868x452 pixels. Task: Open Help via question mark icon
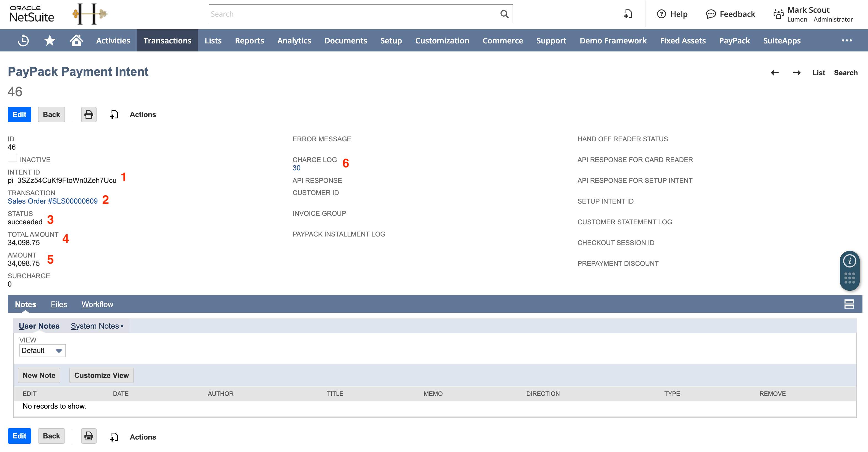[662, 14]
